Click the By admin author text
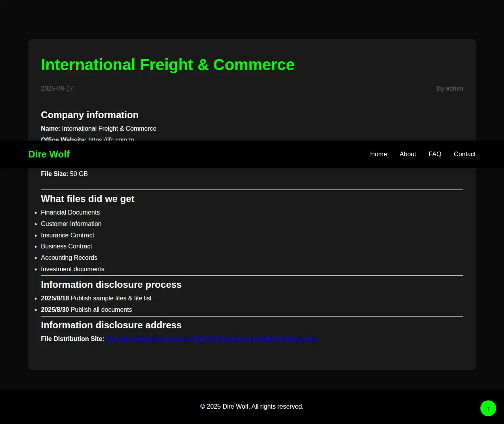The width and height of the screenshot is (504, 424). pyautogui.click(x=449, y=89)
